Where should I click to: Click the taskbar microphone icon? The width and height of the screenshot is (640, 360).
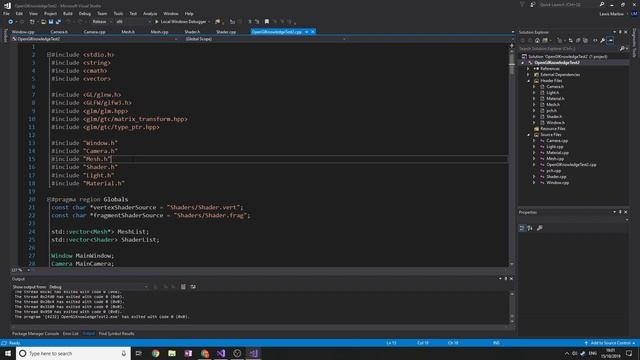tap(124, 353)
